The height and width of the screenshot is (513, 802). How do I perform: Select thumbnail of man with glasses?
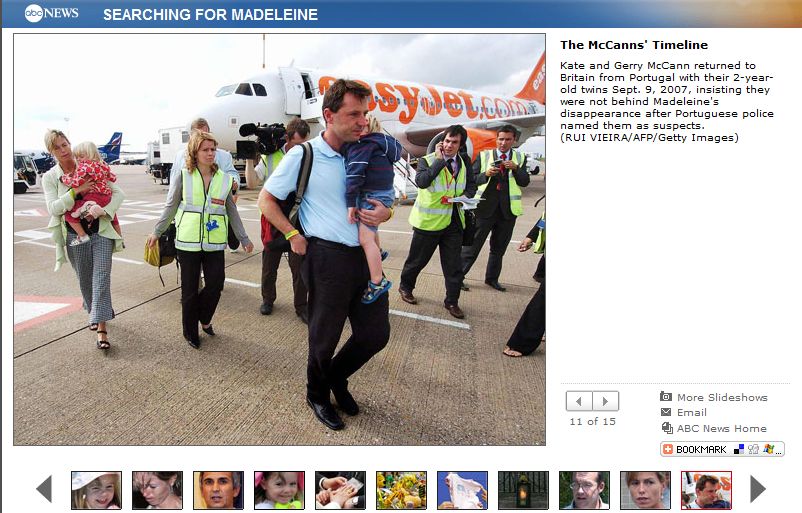tap(584, 490)
